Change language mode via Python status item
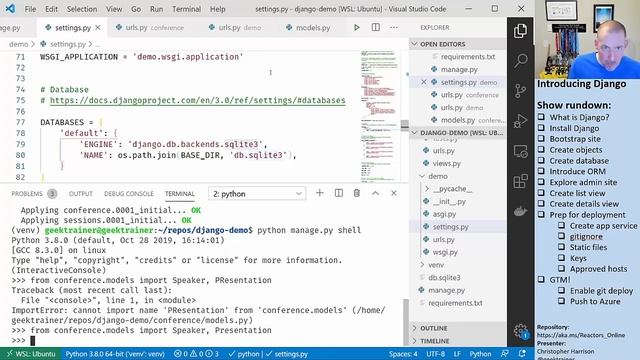The height and width of the screenshot is (360, 640). pyautogui.click(x=480, y=354)
